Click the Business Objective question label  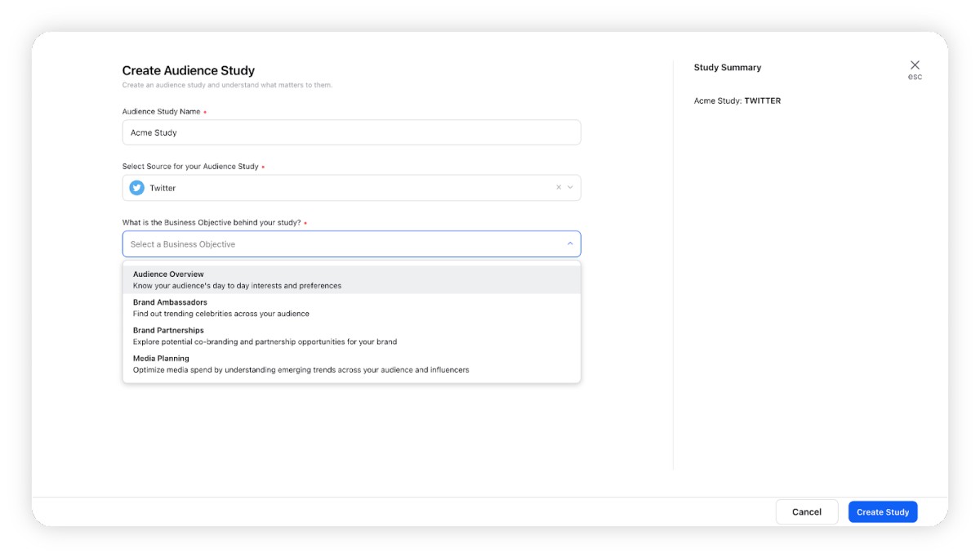[x=212, y=222]
